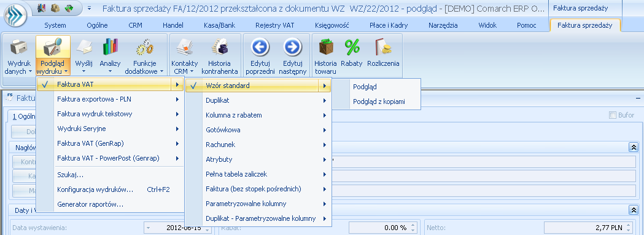Open the Rejestry VAT ribbon tab
This screenshot has height=235, width=644.
pos(275,25)
